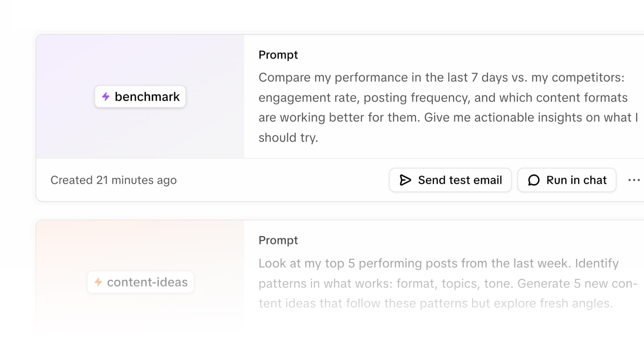Click the 'Created 21 minutes ago' timestamp
Image resolution: width=644 pixels, height=338 pixels.
pyautogui.click(x=113, y=180)
